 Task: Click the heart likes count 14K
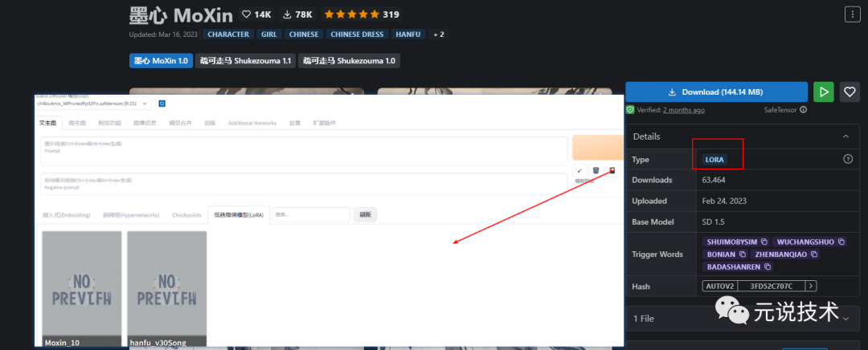[256, 14]
